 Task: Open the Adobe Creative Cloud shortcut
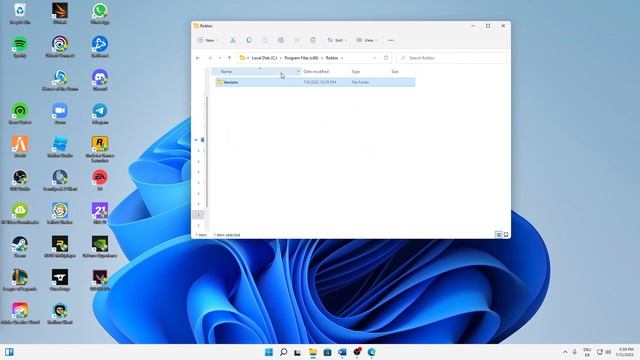pyautogui.click(x=20, y=313)
